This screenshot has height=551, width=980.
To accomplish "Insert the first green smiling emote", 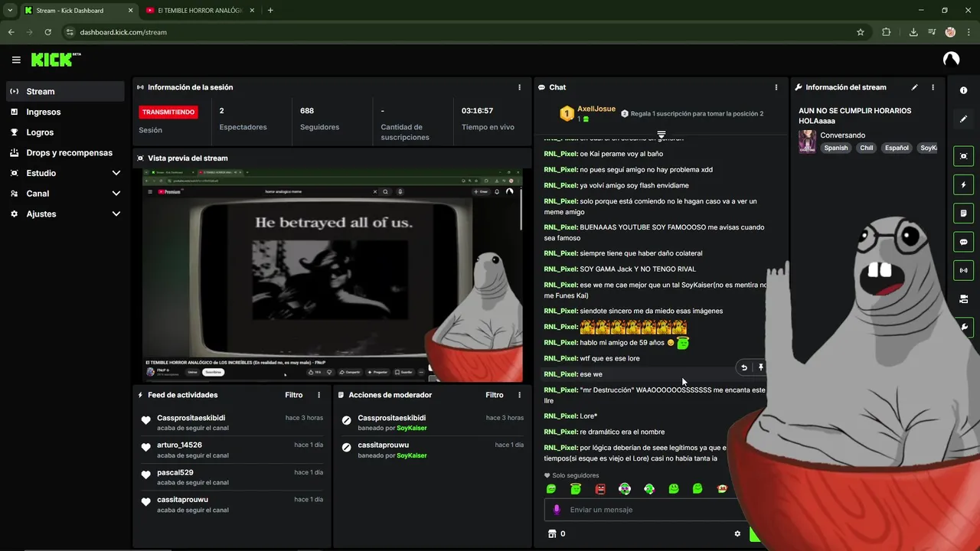I will pyautogui.click(x=551, y=488).
